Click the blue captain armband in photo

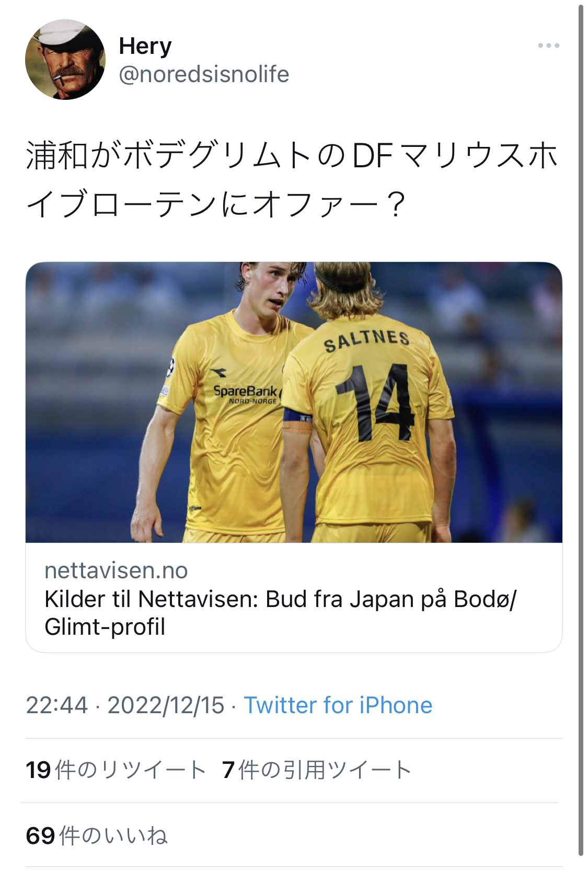tap(297, 416)
